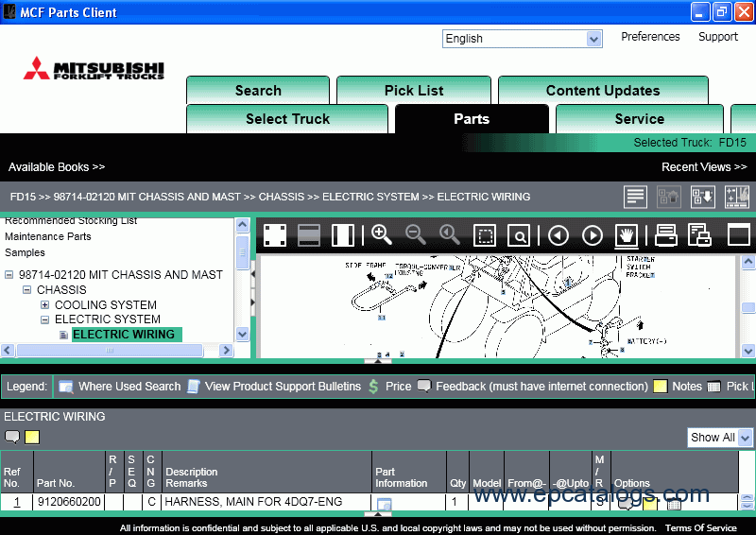756x535 pixels.
Task: Switch to the Pick List tab
Action: click(414, 90)
